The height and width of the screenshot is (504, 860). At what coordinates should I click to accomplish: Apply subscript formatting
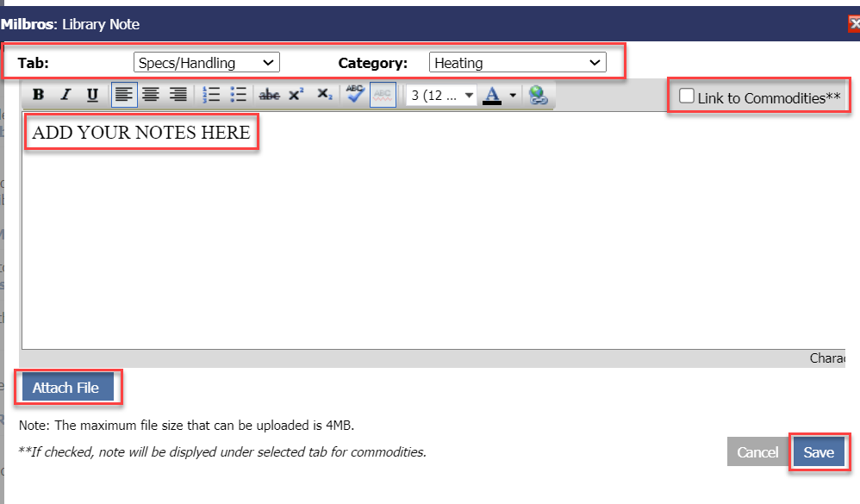coord(324,95)
